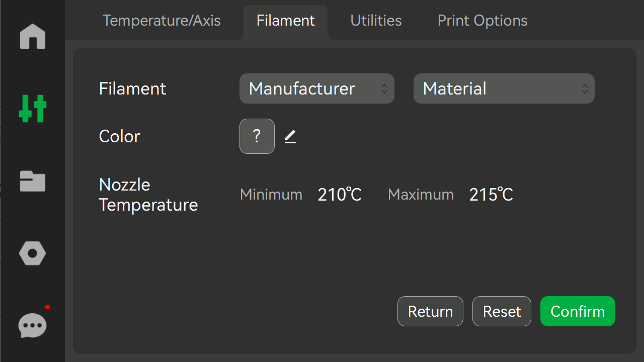Select the Filament tab
Viewport: 644px width, 362px height.
tap(286, 21)
